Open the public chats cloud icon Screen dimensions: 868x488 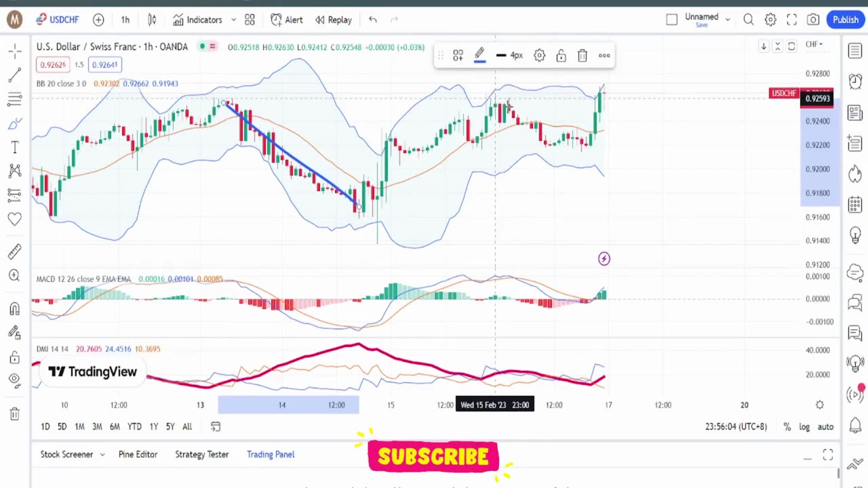click(x=855, y=273)
